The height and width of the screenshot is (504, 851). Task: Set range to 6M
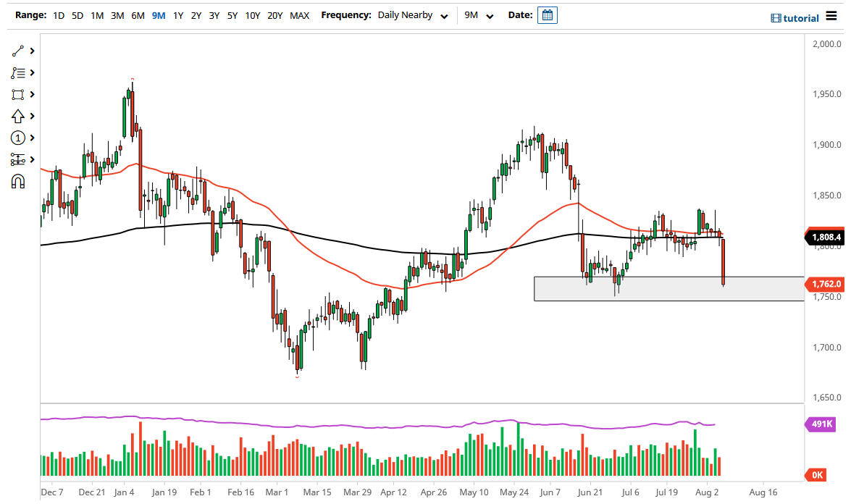[138, 16]
